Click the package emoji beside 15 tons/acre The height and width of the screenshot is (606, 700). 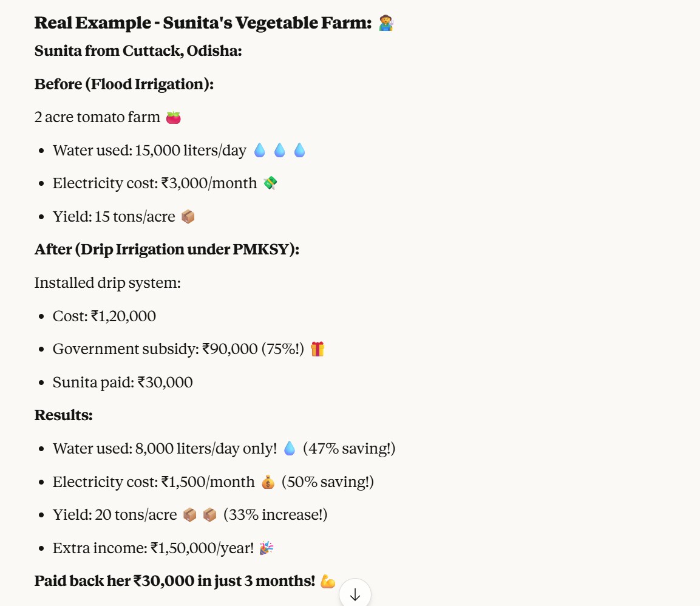(188, 216)
